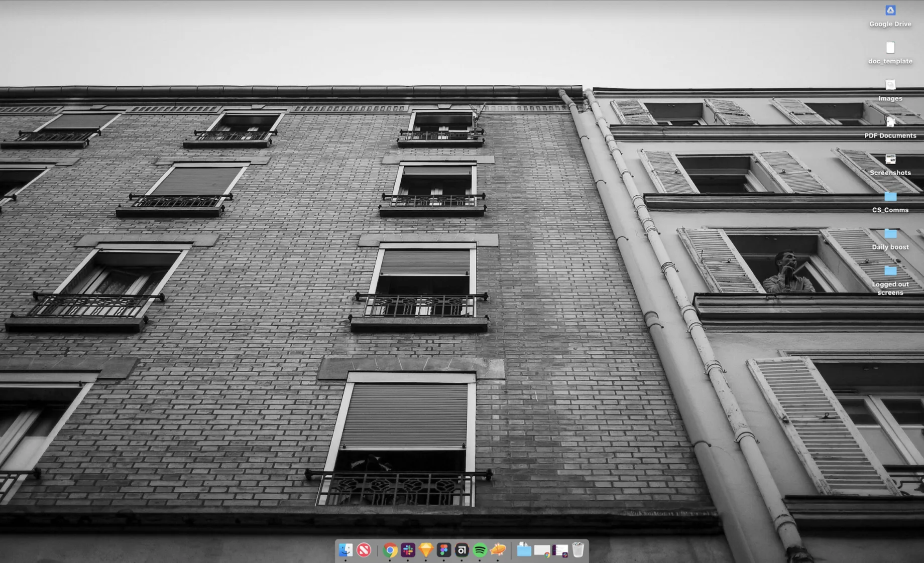Select the Screenshots stack on desktop

tap(890, 159)
